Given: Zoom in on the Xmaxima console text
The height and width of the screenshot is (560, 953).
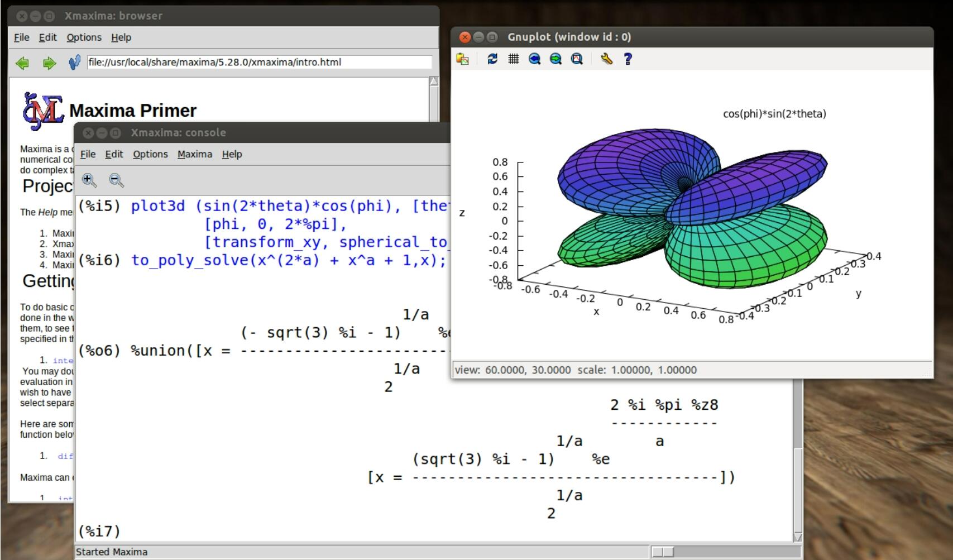Looking at the screenshot, I should (x=89, y=180).
